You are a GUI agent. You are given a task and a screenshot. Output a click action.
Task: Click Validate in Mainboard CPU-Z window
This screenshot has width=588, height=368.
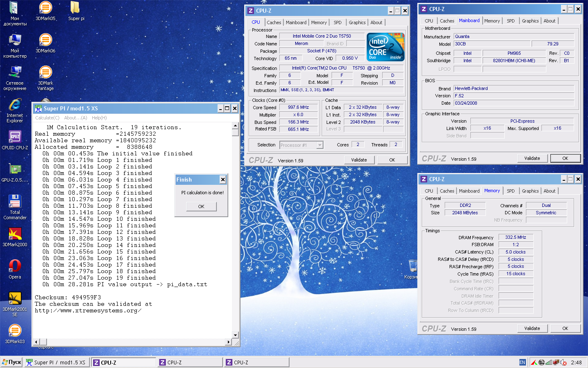point(532,158)
